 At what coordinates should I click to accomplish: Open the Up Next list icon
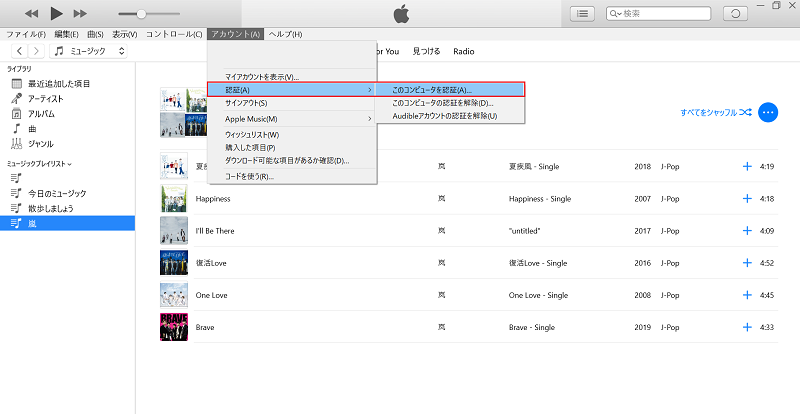[x=582, y=14]
